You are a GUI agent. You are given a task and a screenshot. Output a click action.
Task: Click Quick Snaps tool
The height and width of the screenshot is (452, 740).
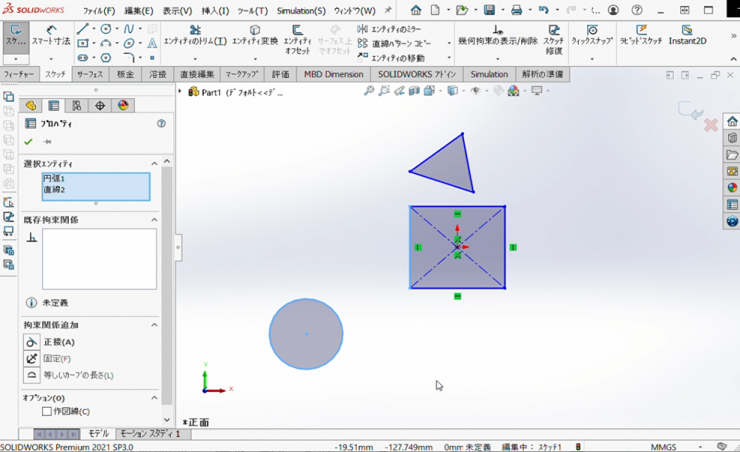tap(592, 35)
